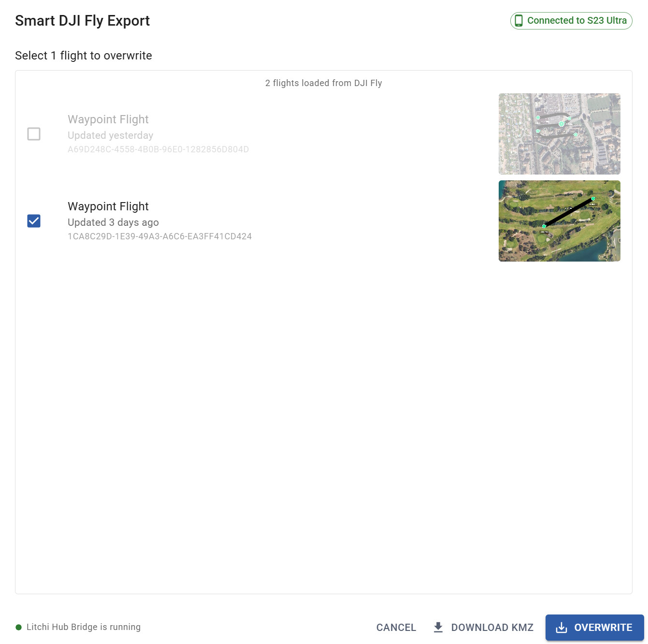
Task: Click the overwrite icon in blue button
Action: point(562,628)
